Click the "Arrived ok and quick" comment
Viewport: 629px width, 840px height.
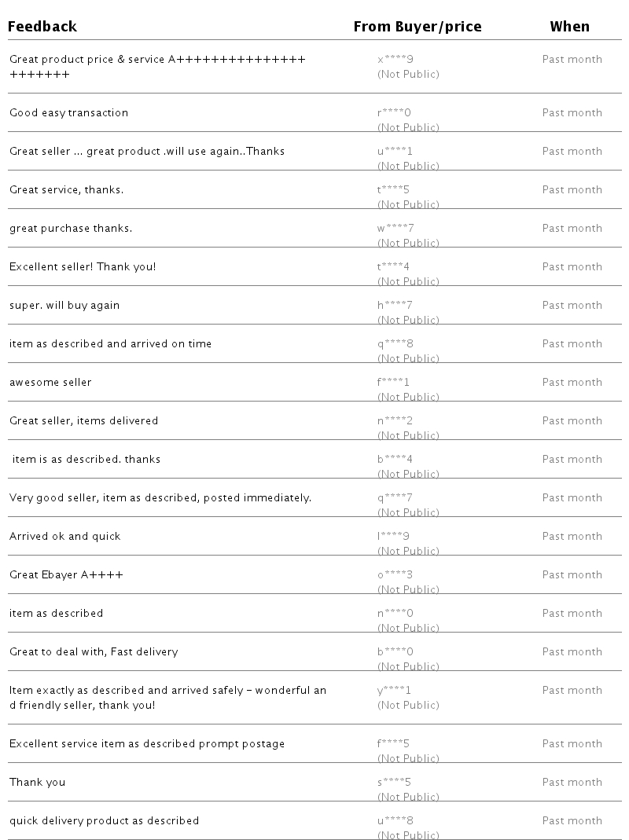tap(65, 536)
